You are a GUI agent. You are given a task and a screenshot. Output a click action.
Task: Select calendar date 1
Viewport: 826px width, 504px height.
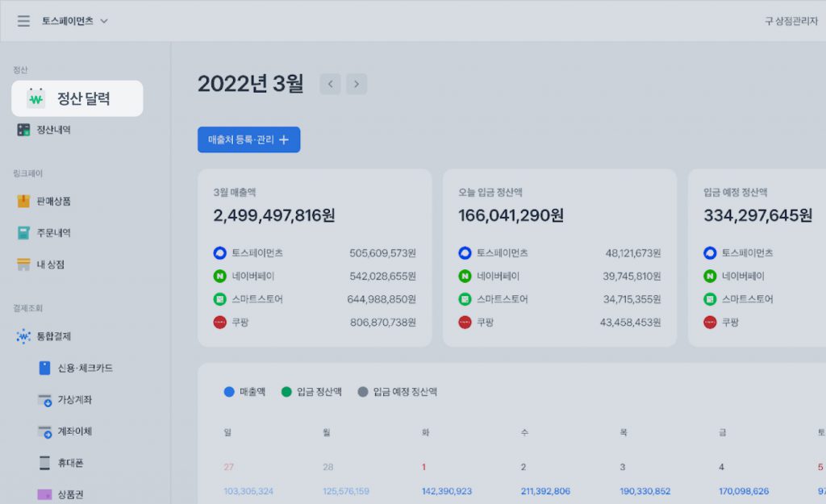click(x=424, y=467)
